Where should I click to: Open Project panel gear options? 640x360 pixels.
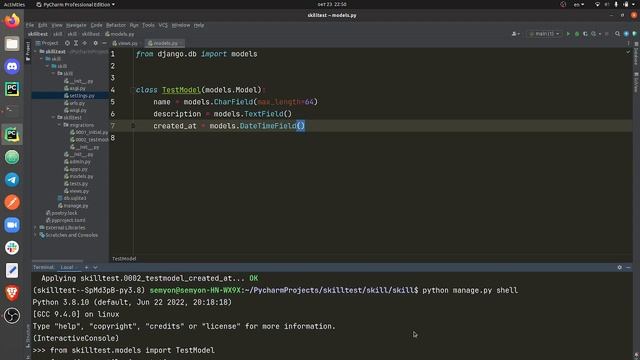pyautogui.click(x=96, y=43)
